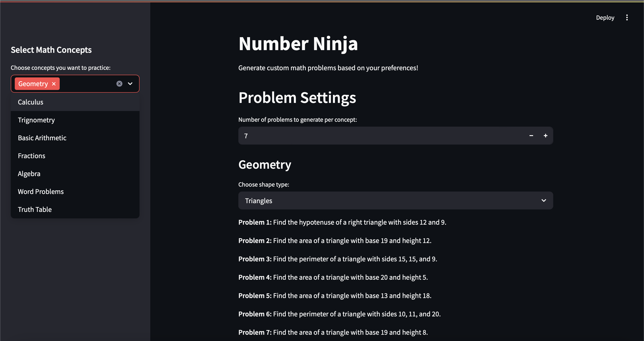This screenshot has width=644, height=341.
Task: Increase number of problems with plus button
Action: point(546,136)
